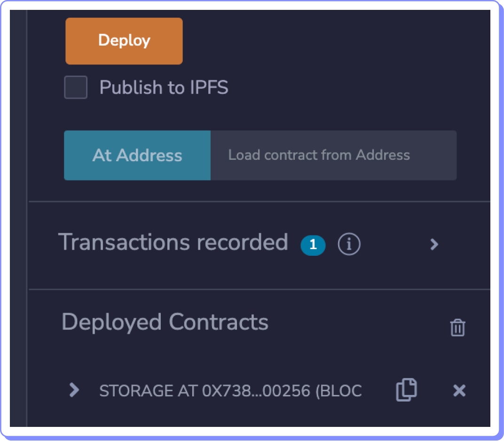Click the orange Deploy button
Screen dimensions: 504x441
[124, 41]
